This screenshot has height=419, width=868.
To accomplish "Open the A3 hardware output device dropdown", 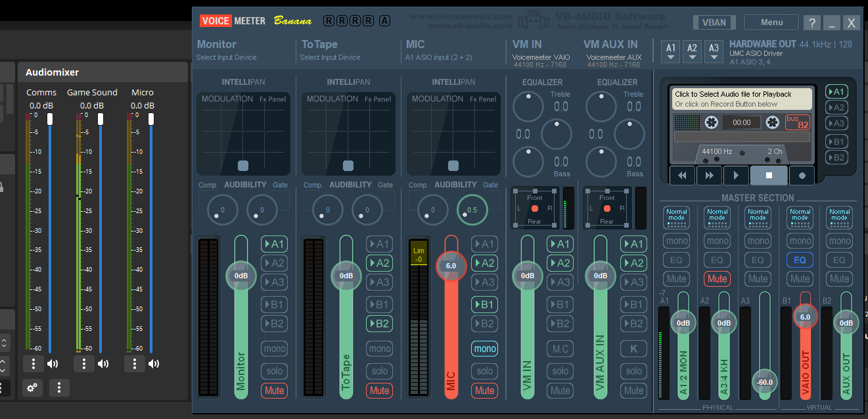I will tap(714, 51).
